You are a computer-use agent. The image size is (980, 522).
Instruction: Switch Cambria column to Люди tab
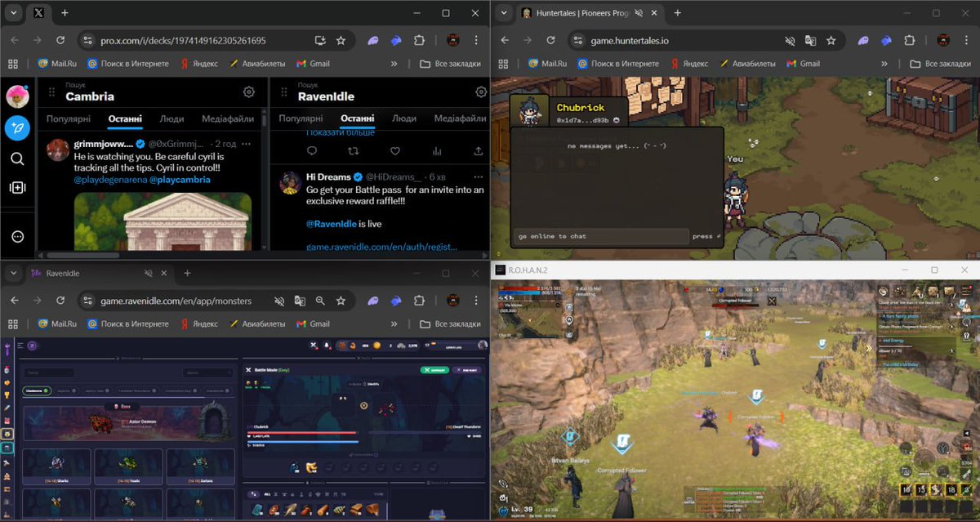pyautogui.click(x=171, y=118)
